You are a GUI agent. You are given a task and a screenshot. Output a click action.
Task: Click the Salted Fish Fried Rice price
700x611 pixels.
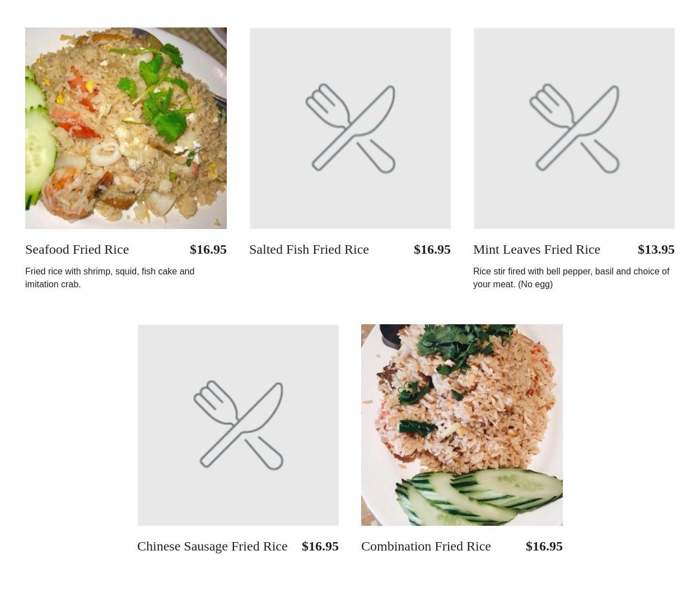click(x=432, y=249)
